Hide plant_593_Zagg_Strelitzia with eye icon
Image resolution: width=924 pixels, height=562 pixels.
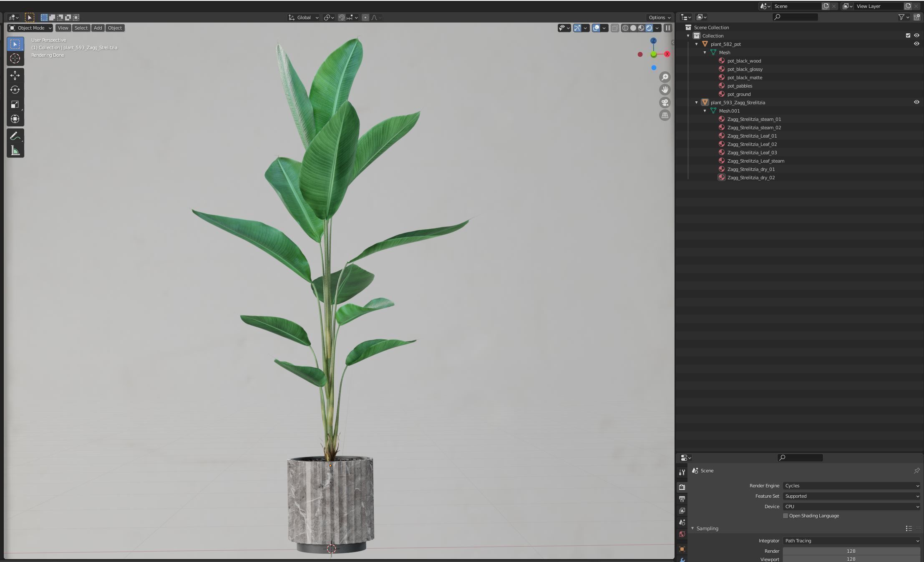(916, 102)
